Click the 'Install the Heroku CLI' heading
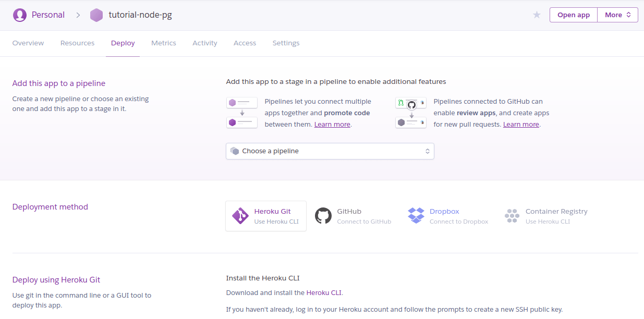Image resolution: width=644 pixels, height=319 pixels. tap(263, 278)
